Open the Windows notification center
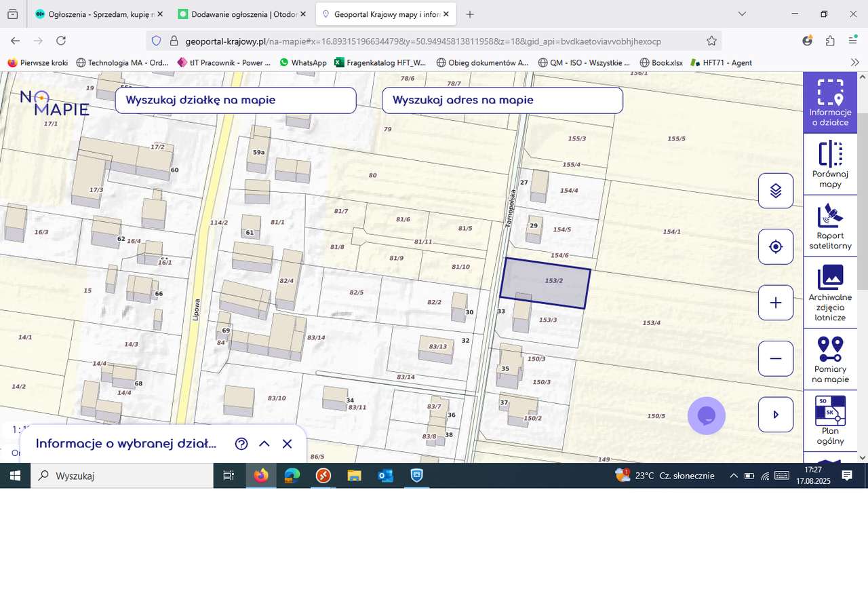This screenshot has width=868, height=604. [847, 476]
